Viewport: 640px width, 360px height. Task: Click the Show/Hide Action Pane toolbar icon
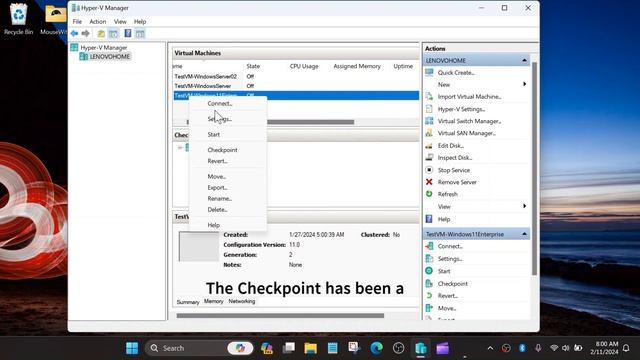click(x=140, y=33)
